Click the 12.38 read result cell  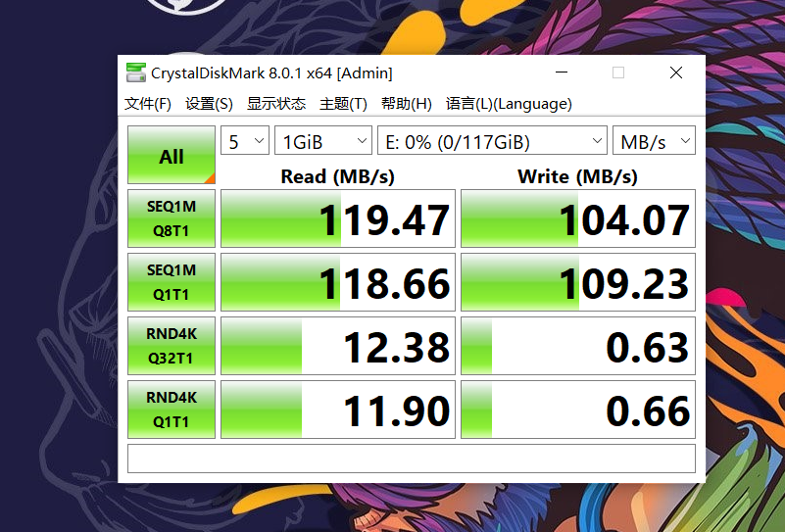point(338,346)
